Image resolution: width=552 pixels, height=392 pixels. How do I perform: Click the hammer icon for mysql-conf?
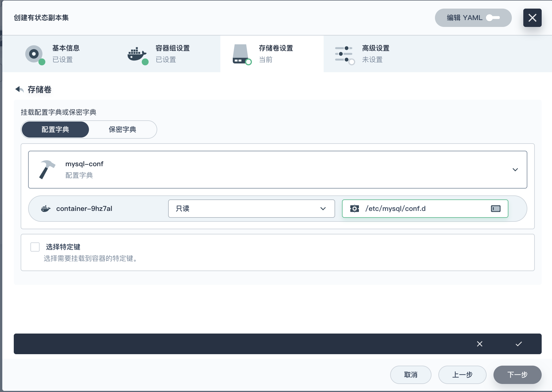pyautogui.click(x=47, y=169)
